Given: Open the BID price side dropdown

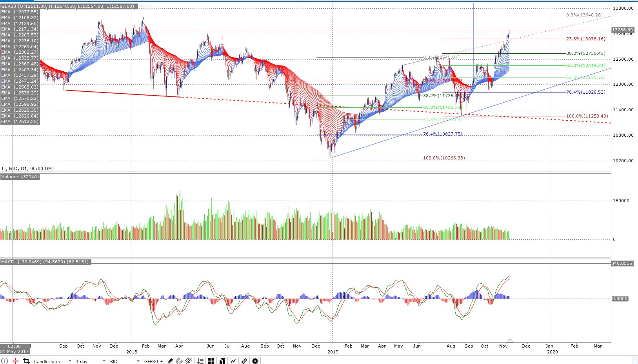Looking at the screenshot, I should [125, 361].
